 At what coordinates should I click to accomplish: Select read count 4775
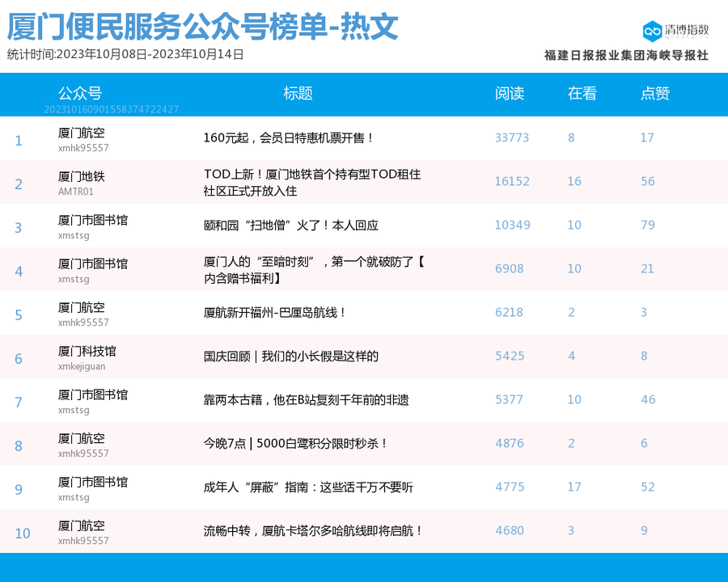[510, 487]
